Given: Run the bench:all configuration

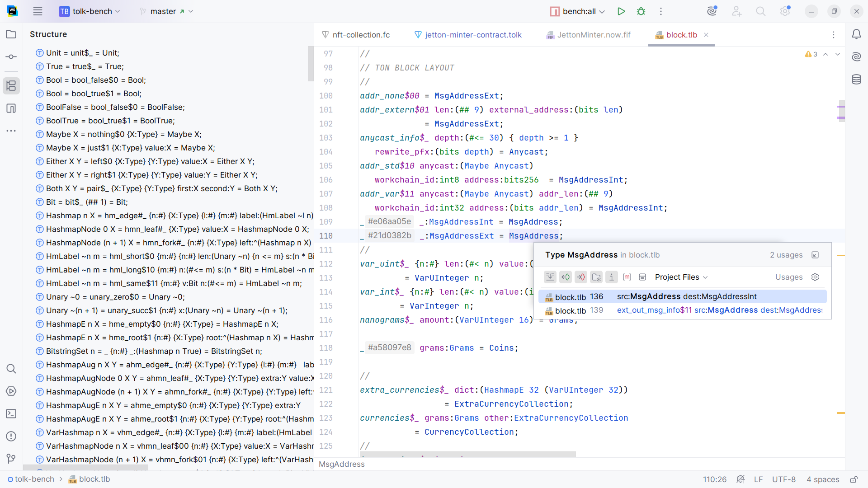Looking at the screenshot, I should click(621, 11).
